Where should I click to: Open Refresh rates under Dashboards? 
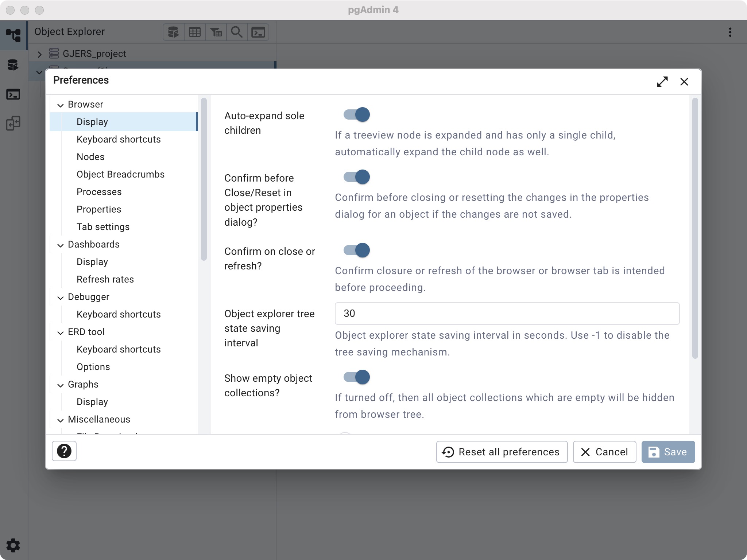click(105, 280)
